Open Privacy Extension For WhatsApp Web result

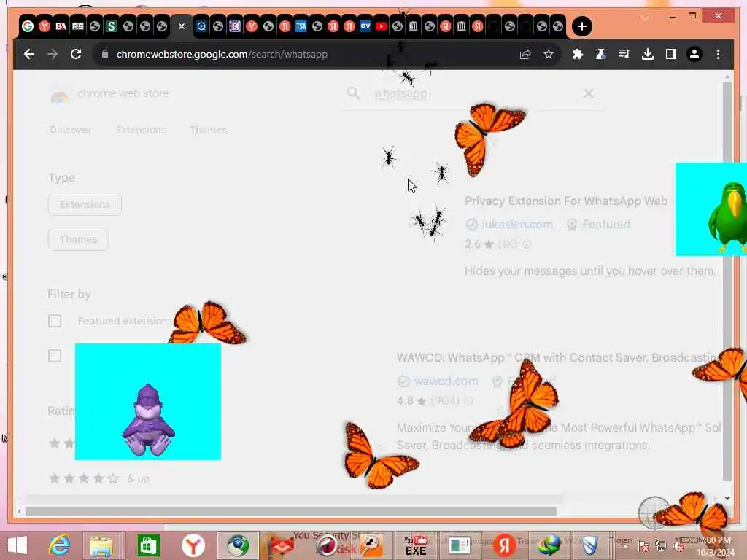click(566, 201)
